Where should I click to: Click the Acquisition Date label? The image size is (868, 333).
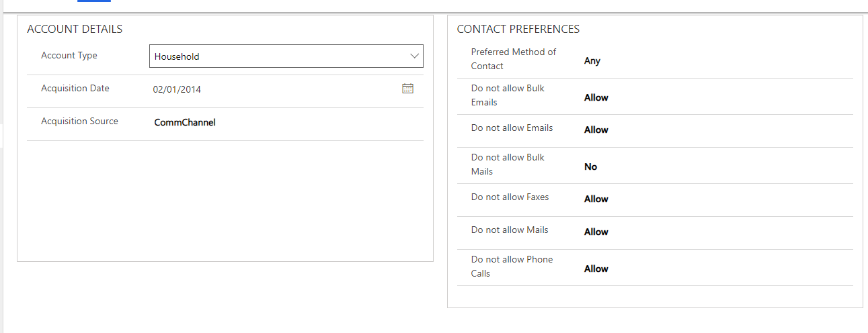click(75, 89)
